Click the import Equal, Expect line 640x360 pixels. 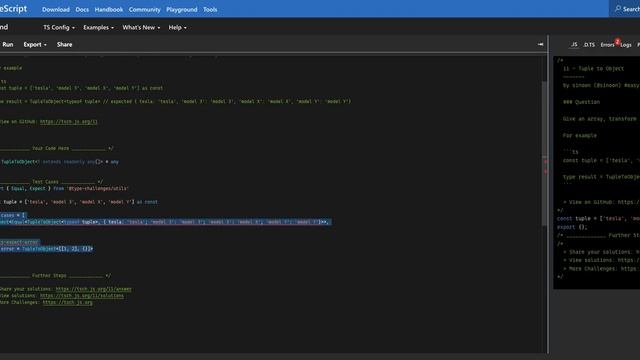coord(64,189)
